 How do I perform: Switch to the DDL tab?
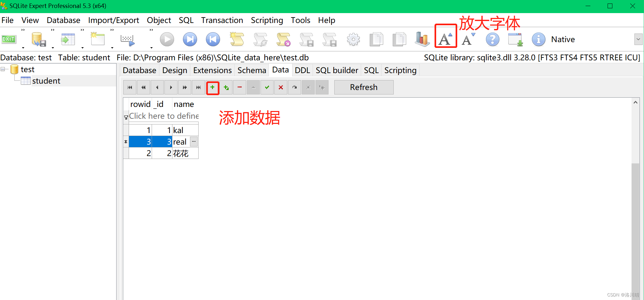click(302, 70)
